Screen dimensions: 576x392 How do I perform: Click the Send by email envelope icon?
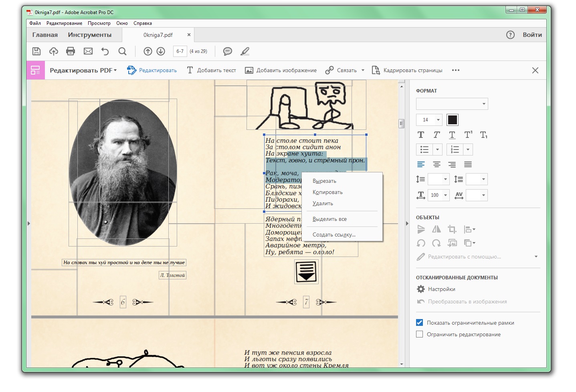coord(88,51)
